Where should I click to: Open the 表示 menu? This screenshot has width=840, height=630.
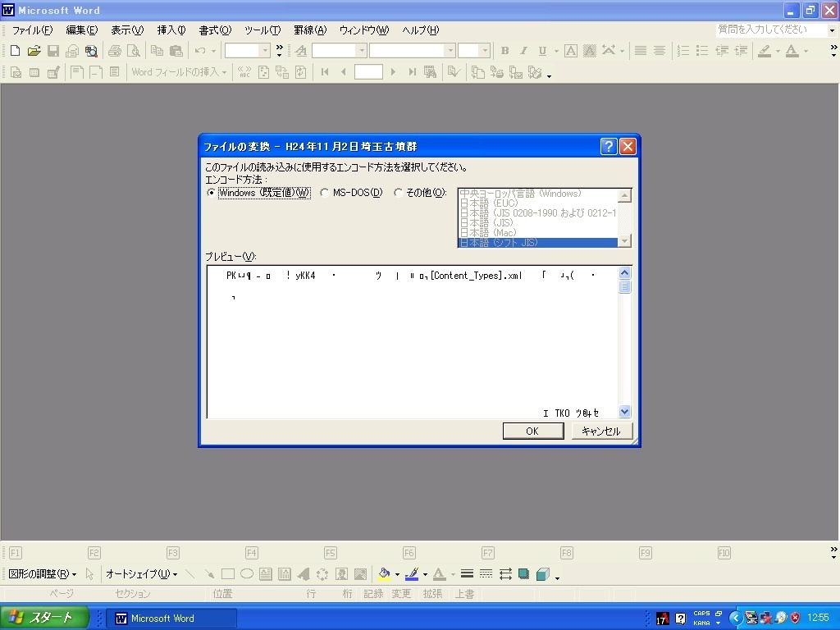click(127, 30)
